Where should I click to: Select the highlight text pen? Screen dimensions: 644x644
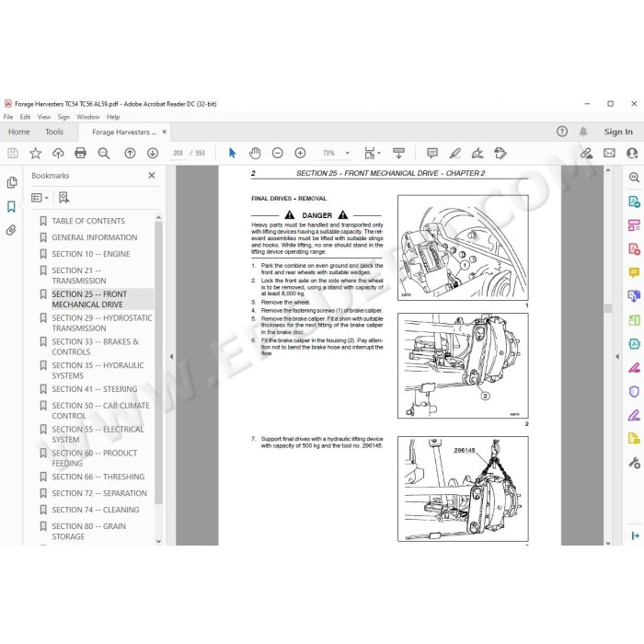454,154
